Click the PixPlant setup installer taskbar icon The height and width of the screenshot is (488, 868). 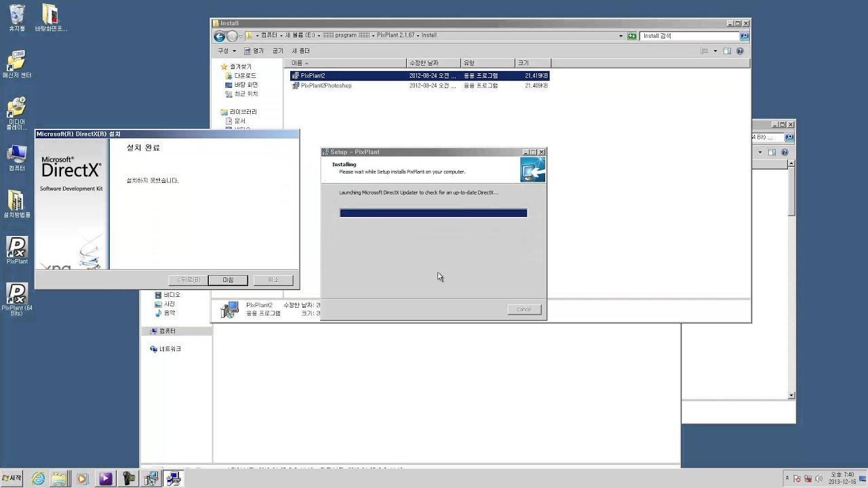(151, 479)
